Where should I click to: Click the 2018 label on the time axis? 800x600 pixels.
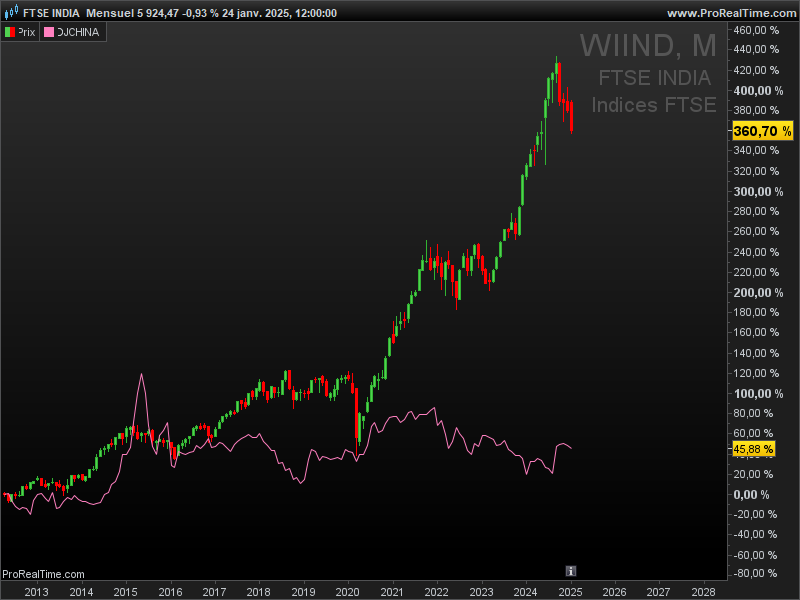pos(259,592)
